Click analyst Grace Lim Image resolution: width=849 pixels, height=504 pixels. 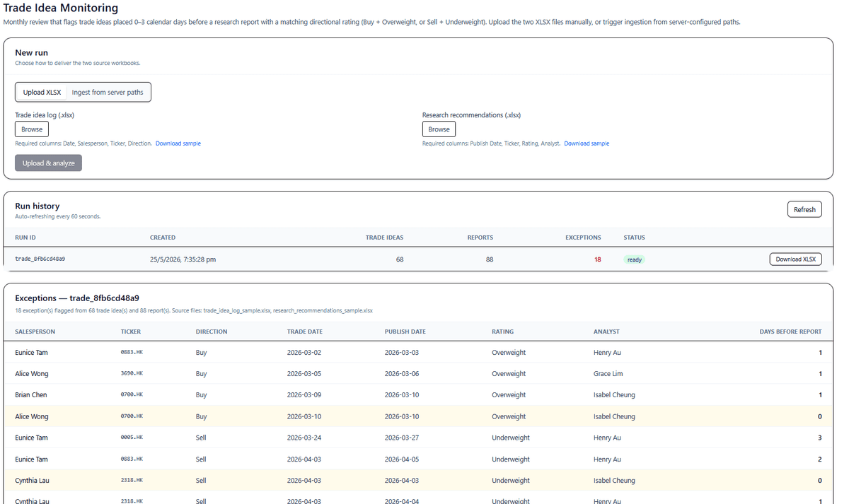[x=608, y=373]
